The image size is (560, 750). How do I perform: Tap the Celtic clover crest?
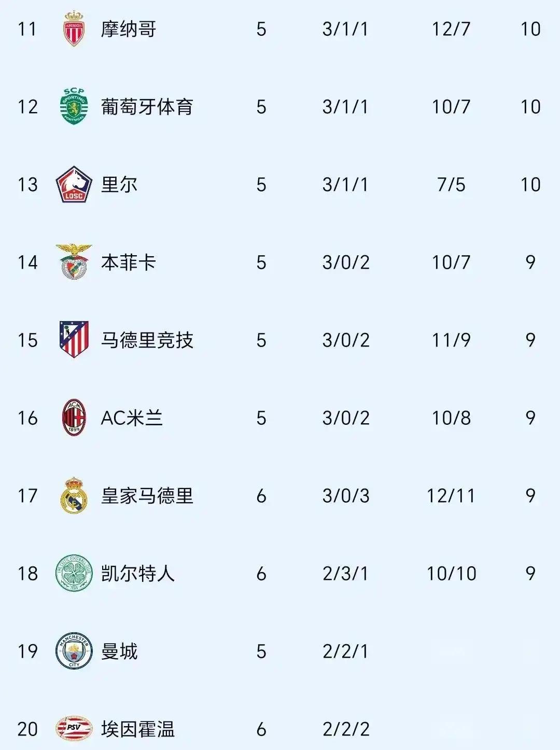[74, 573]
